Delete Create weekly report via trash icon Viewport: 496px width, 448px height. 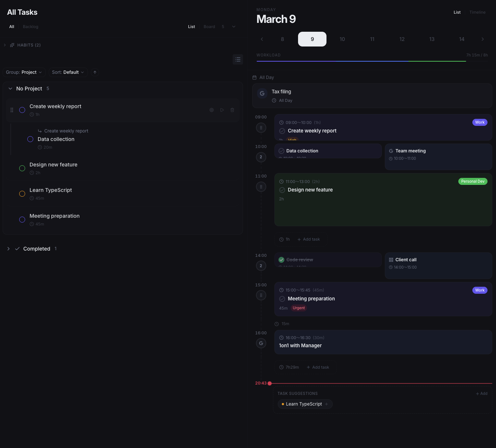click(x=232, y=110)
